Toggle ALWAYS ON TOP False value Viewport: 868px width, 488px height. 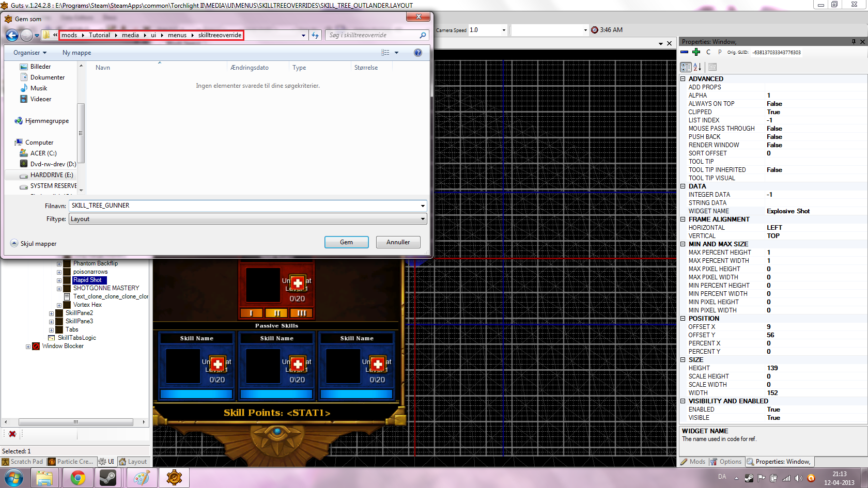[x=774, y=104]
